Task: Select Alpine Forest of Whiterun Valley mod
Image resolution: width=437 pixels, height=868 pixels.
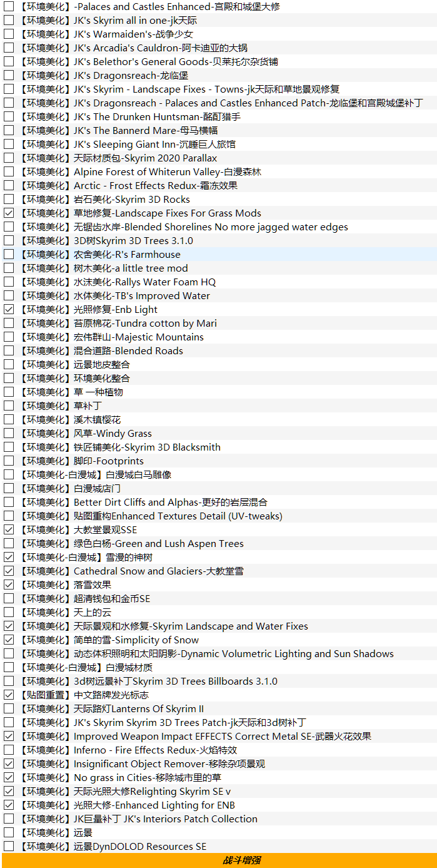Action: coord(141,171)
